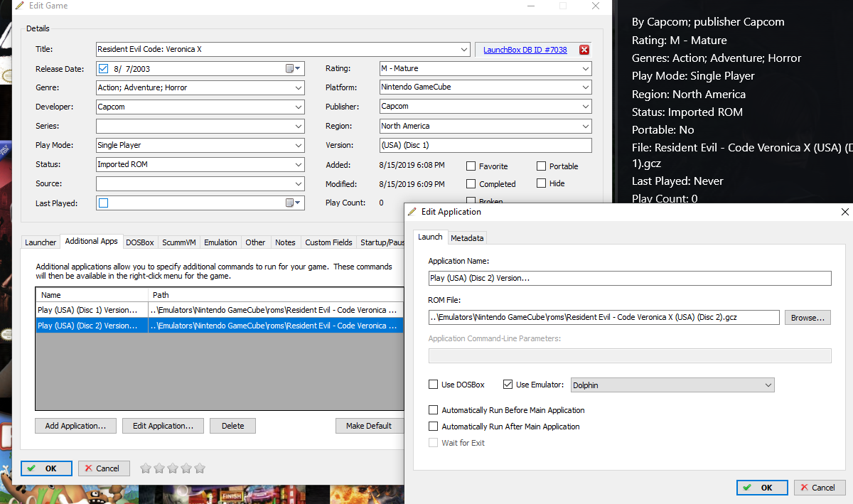Click the pencil icon in Edit Game title bar
This screenshot has width=853, height=504.
click(19, 6)
